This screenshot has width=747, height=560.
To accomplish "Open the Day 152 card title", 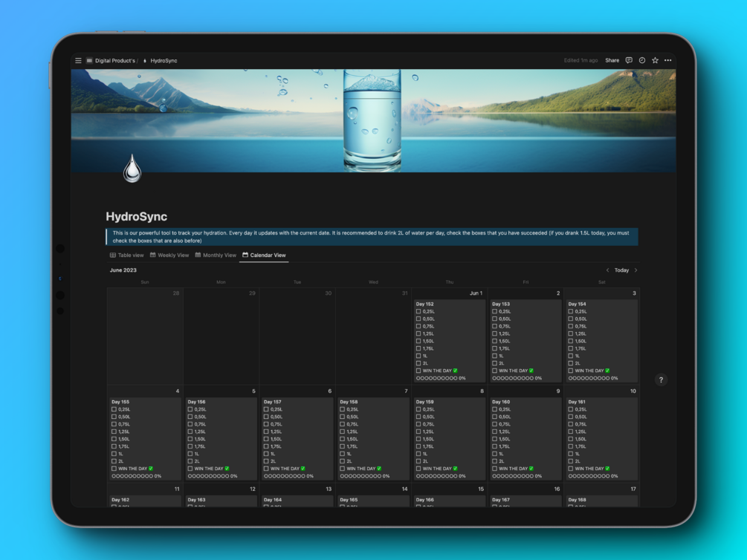I will pyautogui.click(x=424, y=304).
